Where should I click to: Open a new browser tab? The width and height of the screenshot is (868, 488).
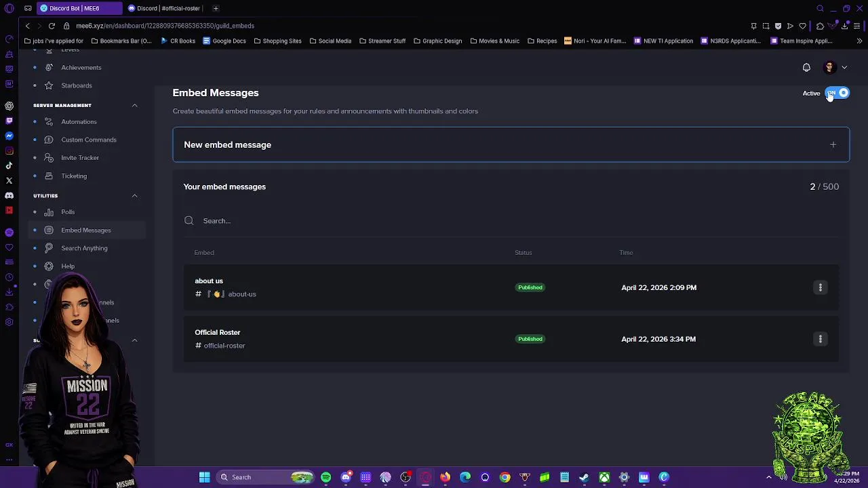pyautogui.click(x=216, y=8)
